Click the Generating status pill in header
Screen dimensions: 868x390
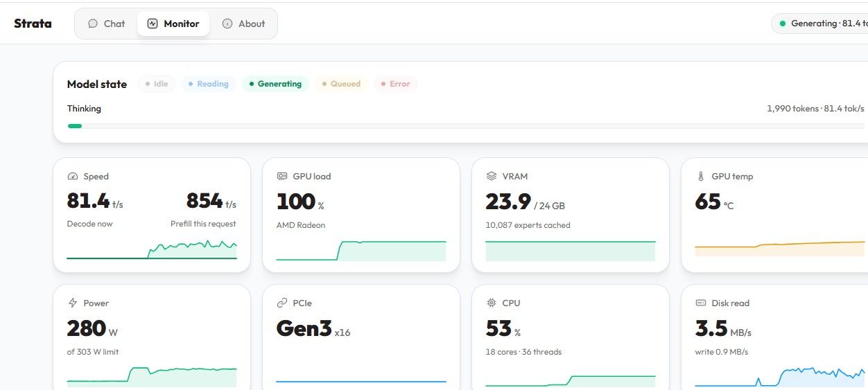point(819,24)
